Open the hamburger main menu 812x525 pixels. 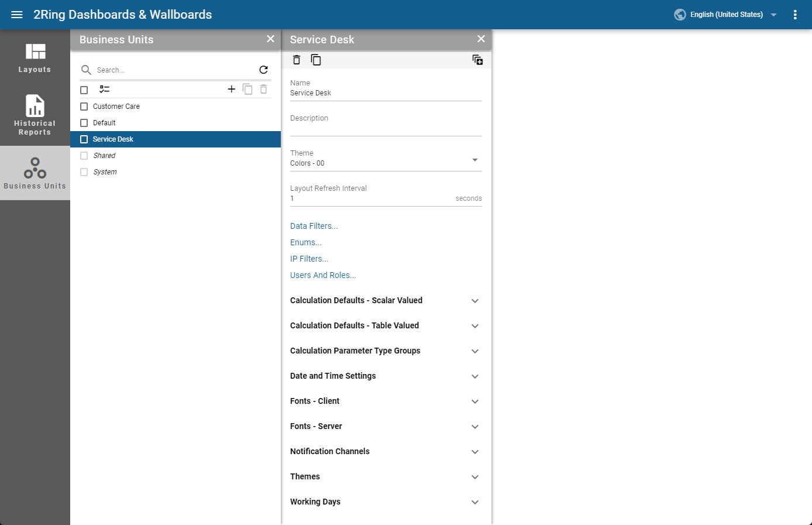(x=17, y=15)
